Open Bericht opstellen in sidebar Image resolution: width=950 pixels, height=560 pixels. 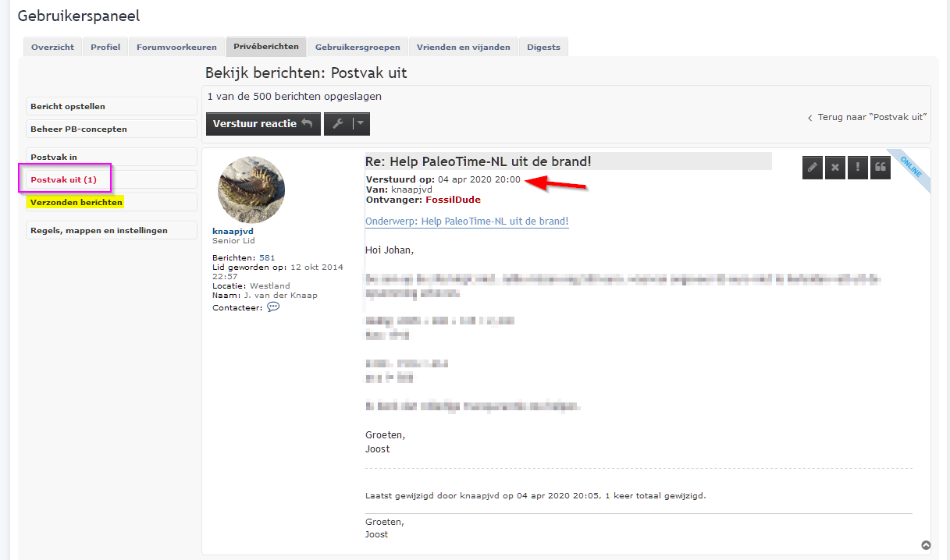pos(112,106)
